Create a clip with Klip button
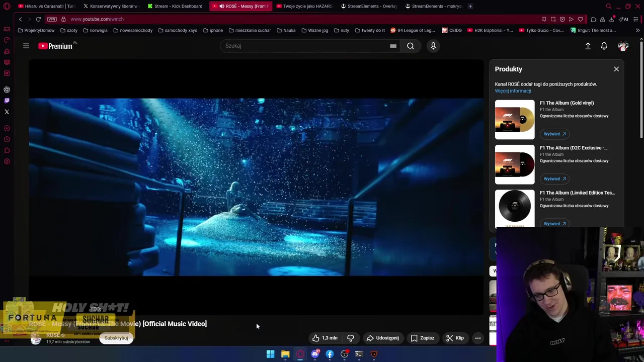This screenshot has width=644, height=362. (x=455, y=338)
